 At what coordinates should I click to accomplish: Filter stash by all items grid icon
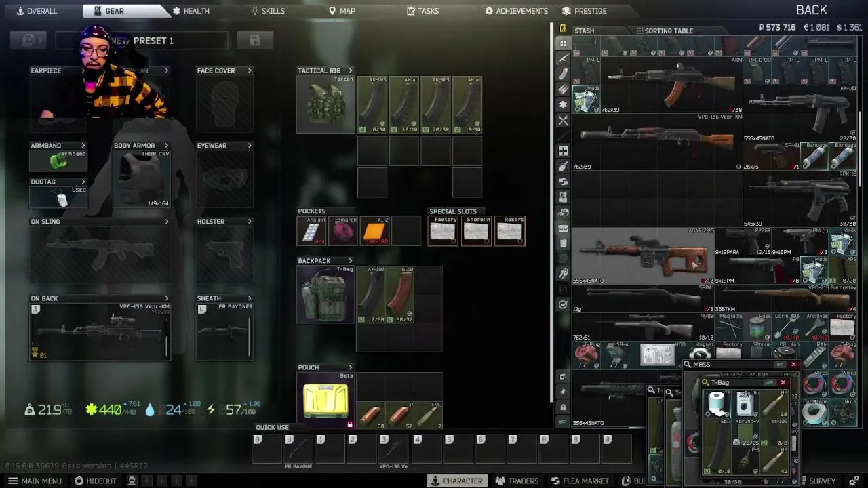tap(563, 43)
